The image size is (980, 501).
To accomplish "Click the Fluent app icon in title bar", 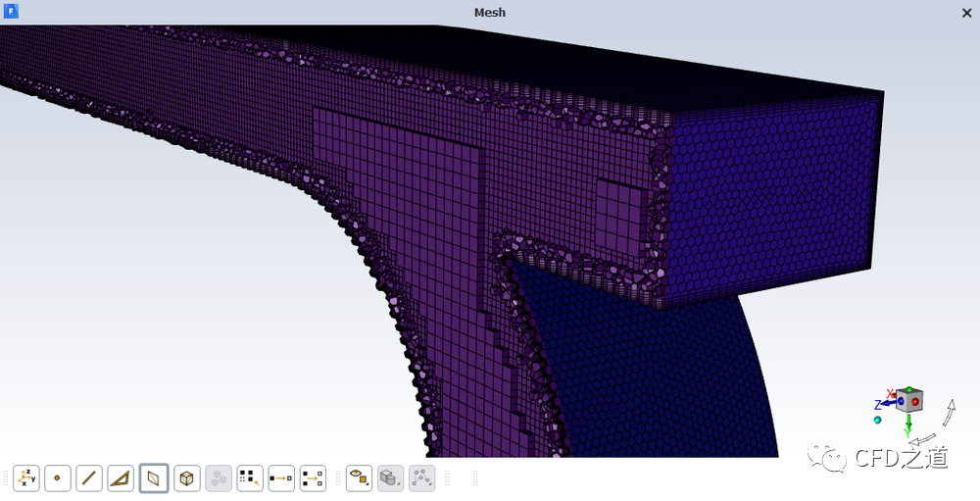I will click(x=12, y=12).
